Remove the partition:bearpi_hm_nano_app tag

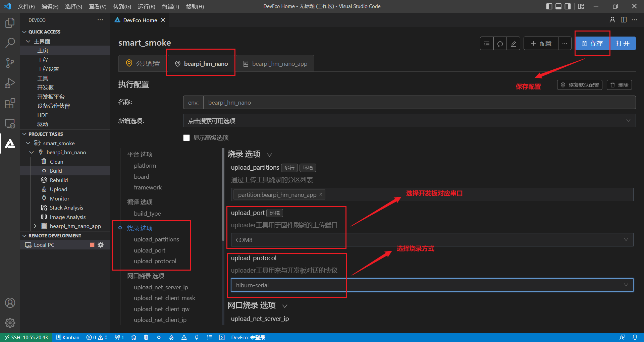tap(321, 194)
